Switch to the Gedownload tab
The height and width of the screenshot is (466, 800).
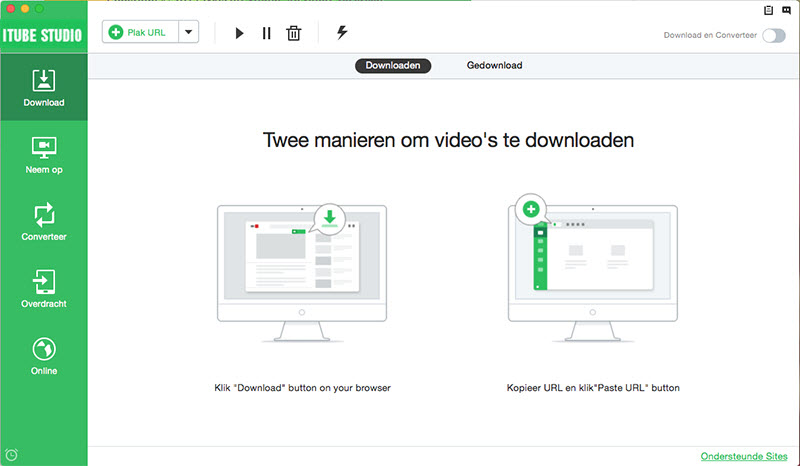[494, 65]
